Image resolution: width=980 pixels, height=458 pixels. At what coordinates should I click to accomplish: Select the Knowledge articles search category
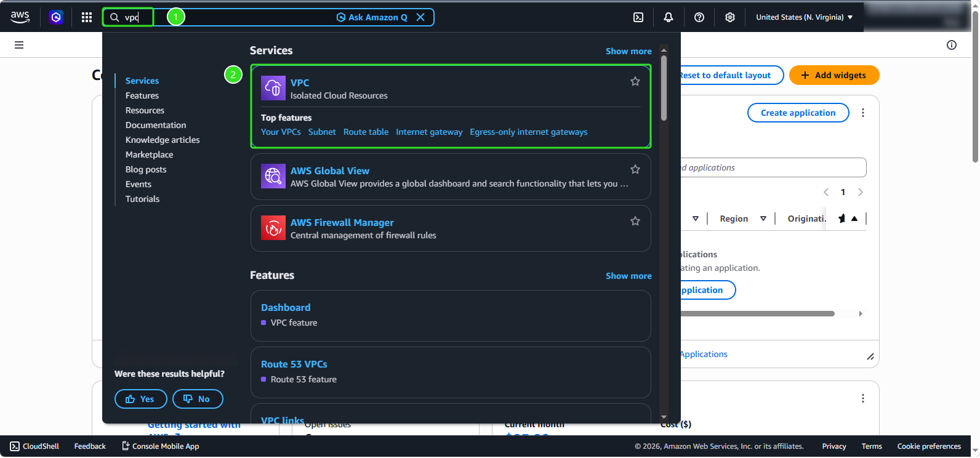(163, 140)
